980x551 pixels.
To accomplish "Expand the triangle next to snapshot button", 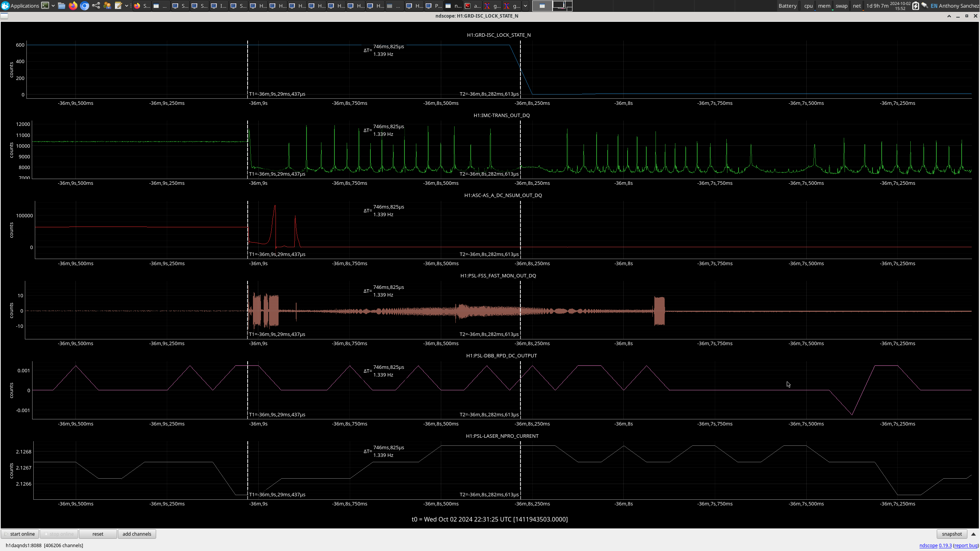I will (x=973, y=534).
